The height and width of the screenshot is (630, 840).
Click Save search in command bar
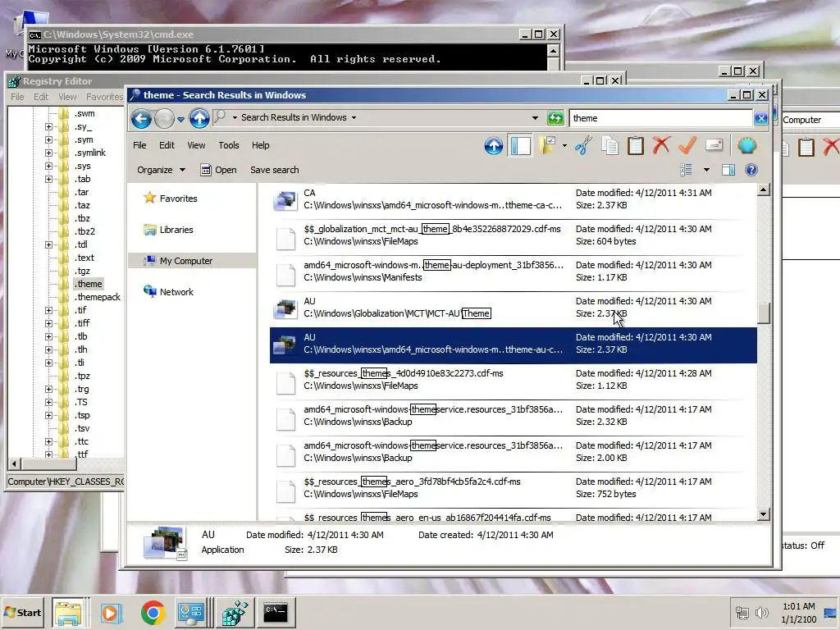pyautogui.click(x=274, y=170)
